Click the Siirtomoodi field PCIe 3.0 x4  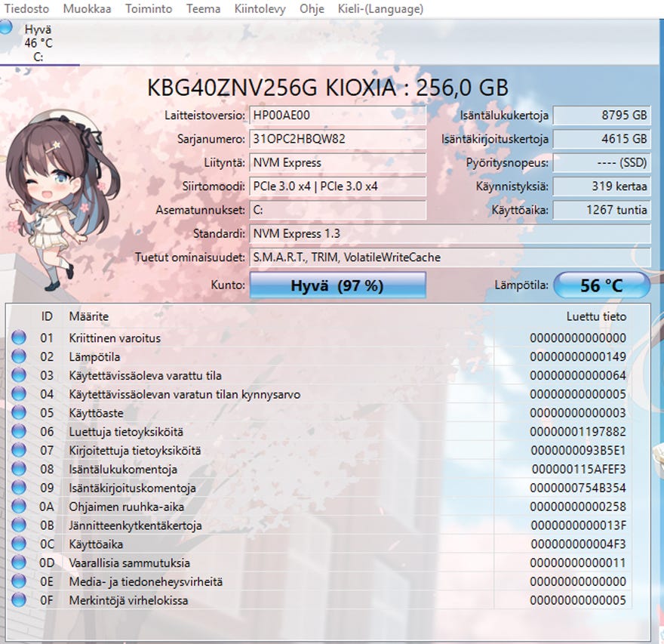coord(337,186)
